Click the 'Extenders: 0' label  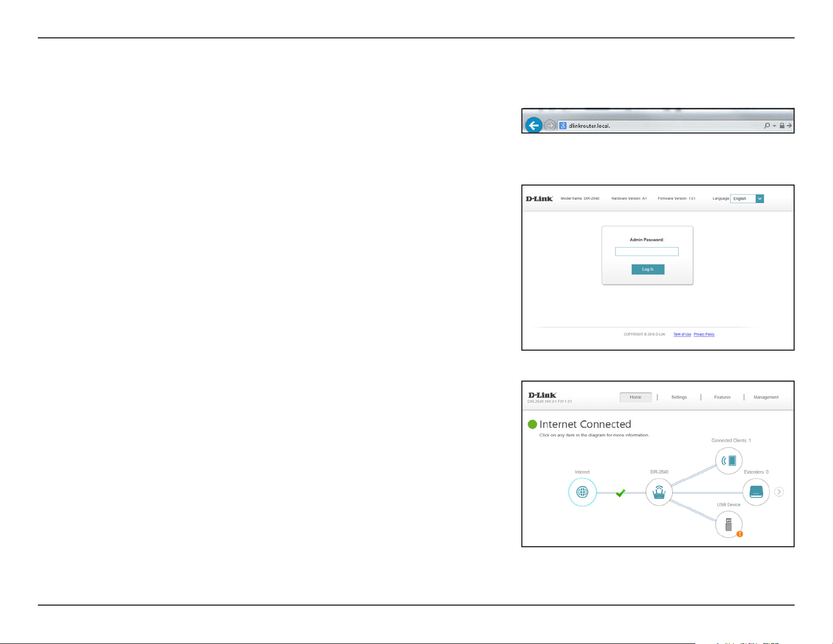pos(756,472)
